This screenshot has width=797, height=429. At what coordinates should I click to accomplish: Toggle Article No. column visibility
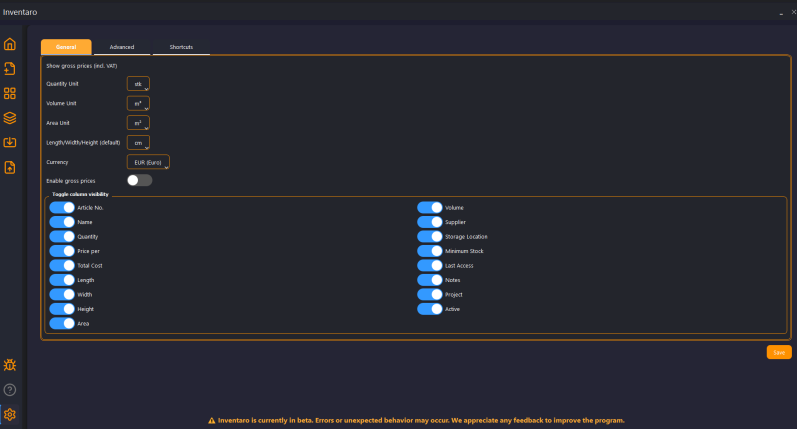click(62, 207)
